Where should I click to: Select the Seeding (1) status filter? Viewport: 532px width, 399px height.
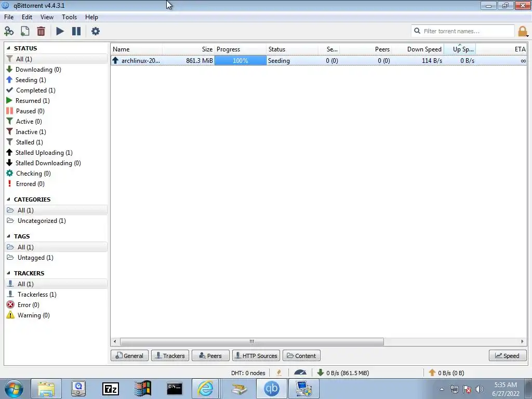coord(31,80)
